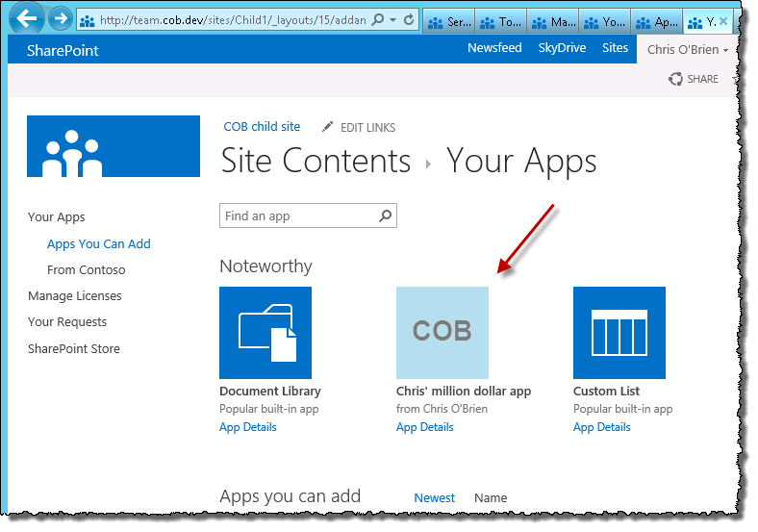The image size is (758, 532).
Task: Open App Details for Chris' million dollar app
Action: click(x=425, y=427)
